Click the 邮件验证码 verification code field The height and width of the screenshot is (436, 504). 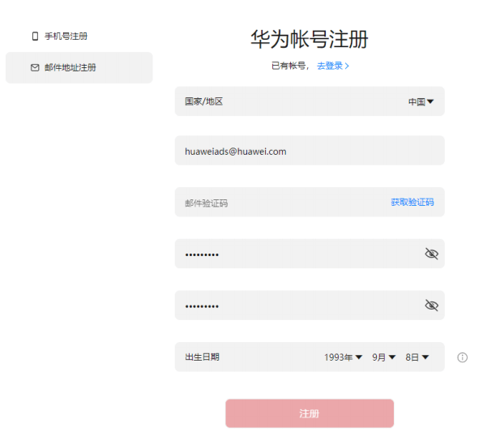click(310, 202)
